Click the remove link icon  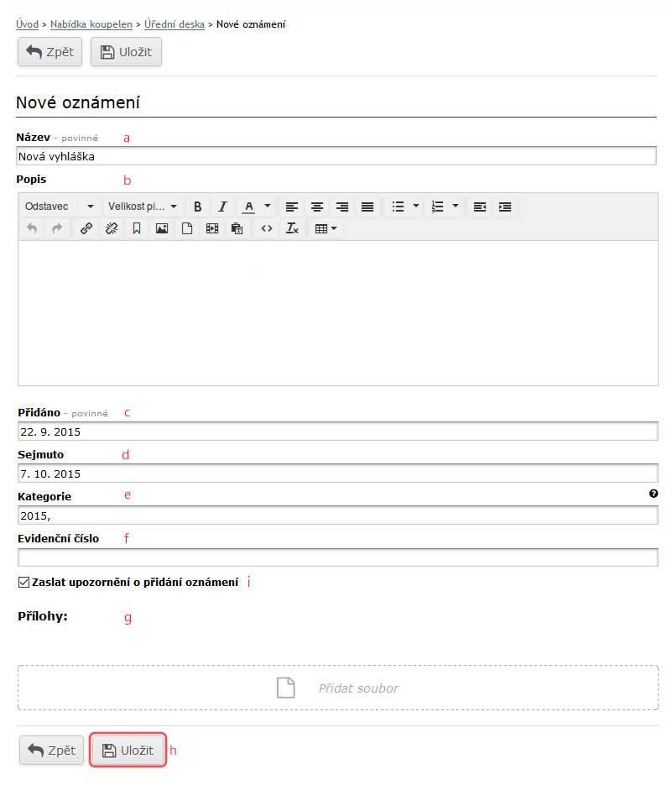111,228
